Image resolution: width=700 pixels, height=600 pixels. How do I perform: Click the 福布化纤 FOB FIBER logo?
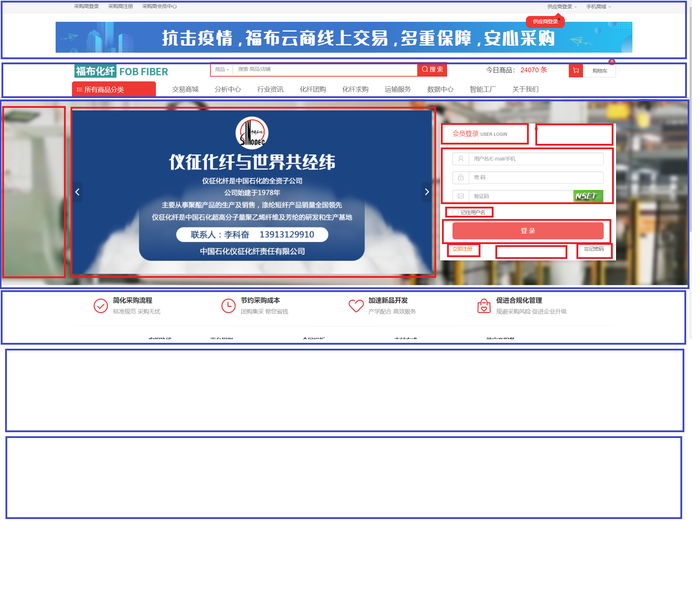[x=121, y=71]
